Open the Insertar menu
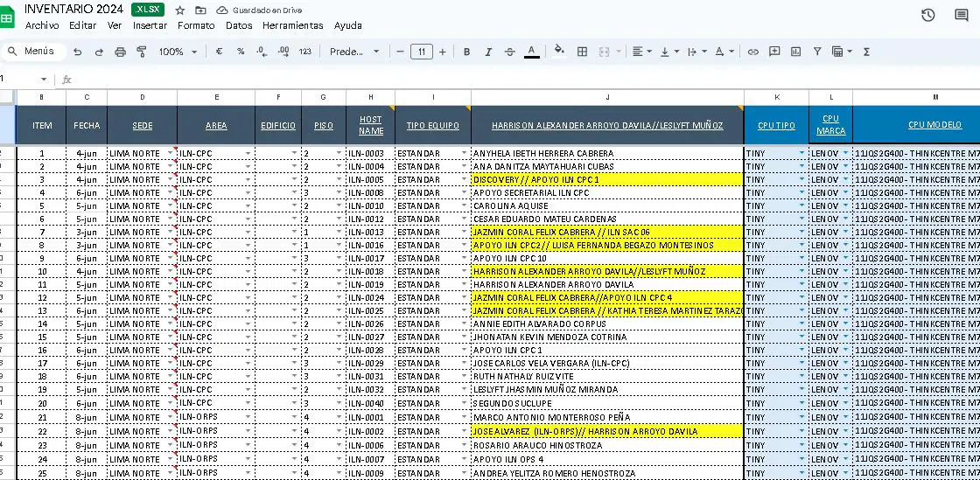 pos(150,25)
